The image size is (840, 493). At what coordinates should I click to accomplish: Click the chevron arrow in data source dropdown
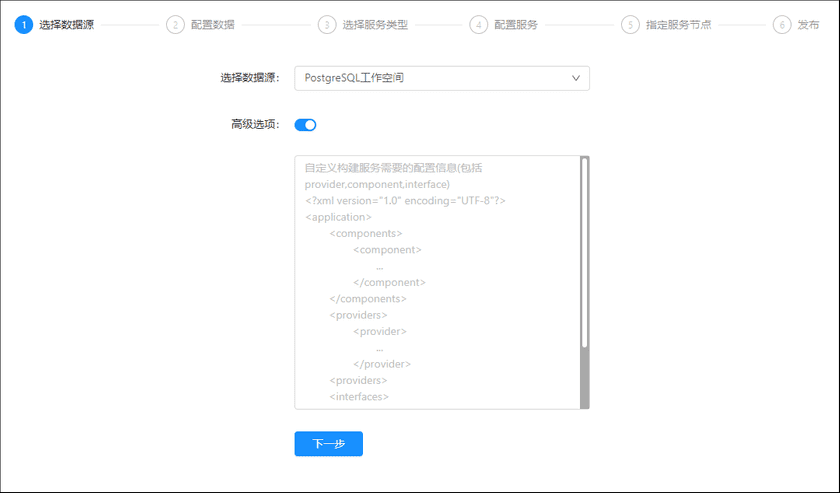[x=575, y=78]
